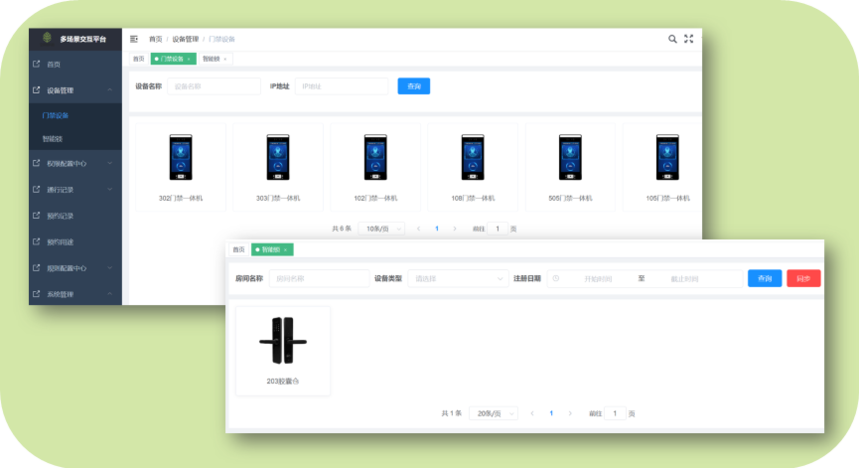Go to previous page in the lower pagination

[532, 413]
